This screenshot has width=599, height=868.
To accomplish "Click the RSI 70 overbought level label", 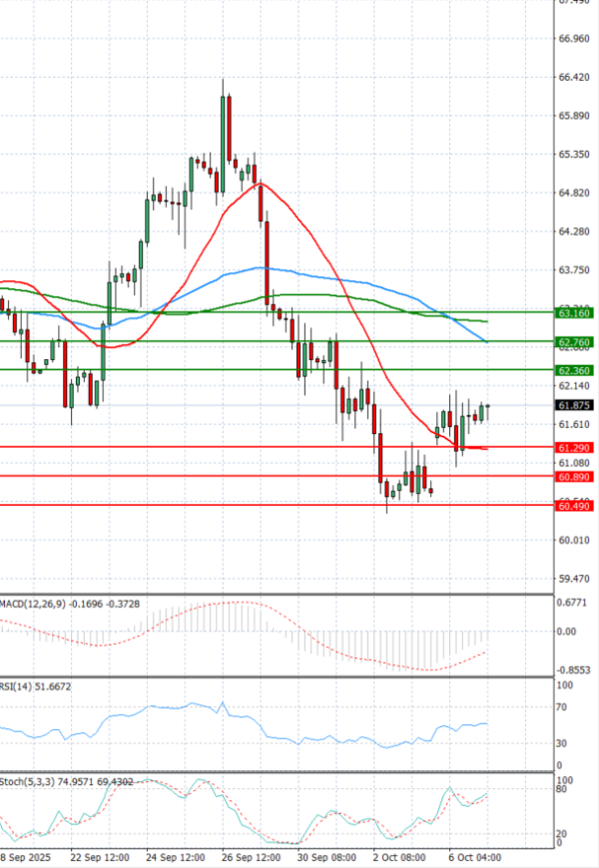I will point(561,707).
